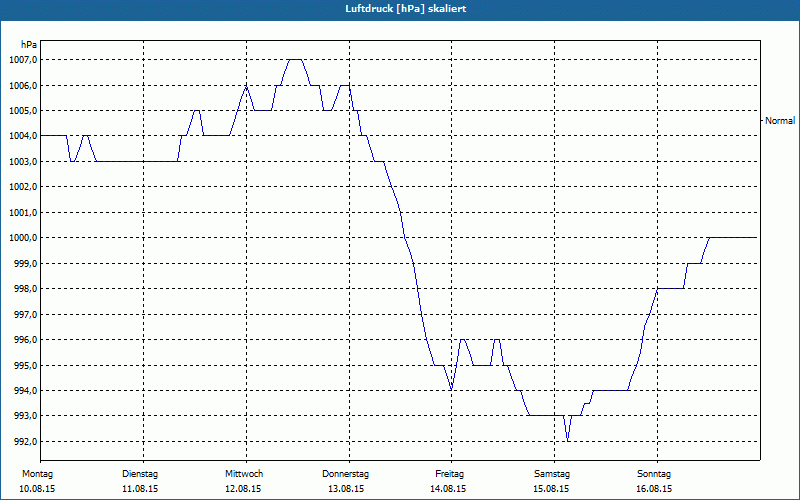Select the 'Donnerstag' day label
The height and width of the screenshot is (500, 800).
[x=345, y=474]
